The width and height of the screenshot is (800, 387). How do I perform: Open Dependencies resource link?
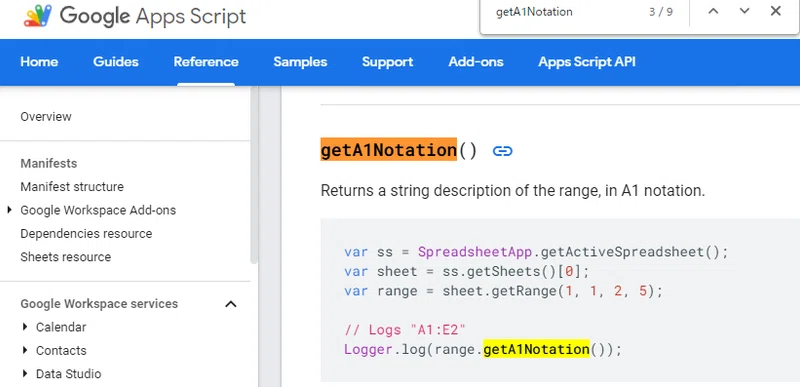[86, 234]
